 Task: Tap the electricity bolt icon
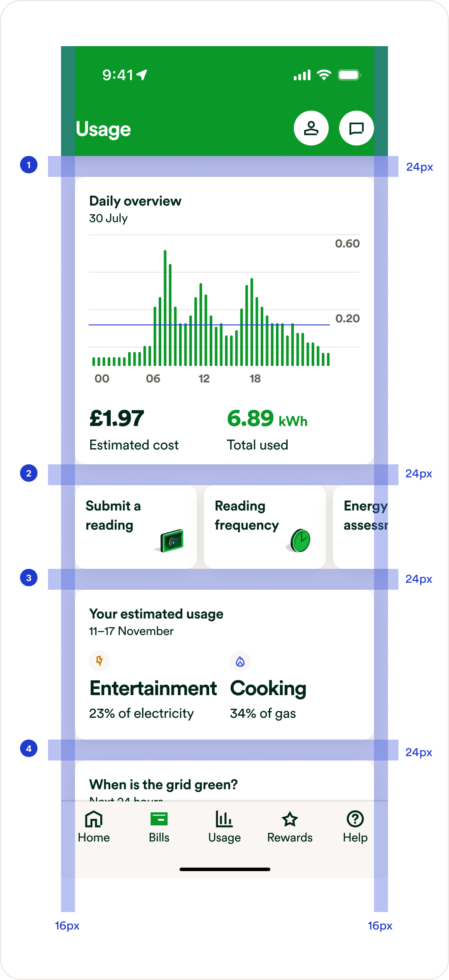[99, 661]
